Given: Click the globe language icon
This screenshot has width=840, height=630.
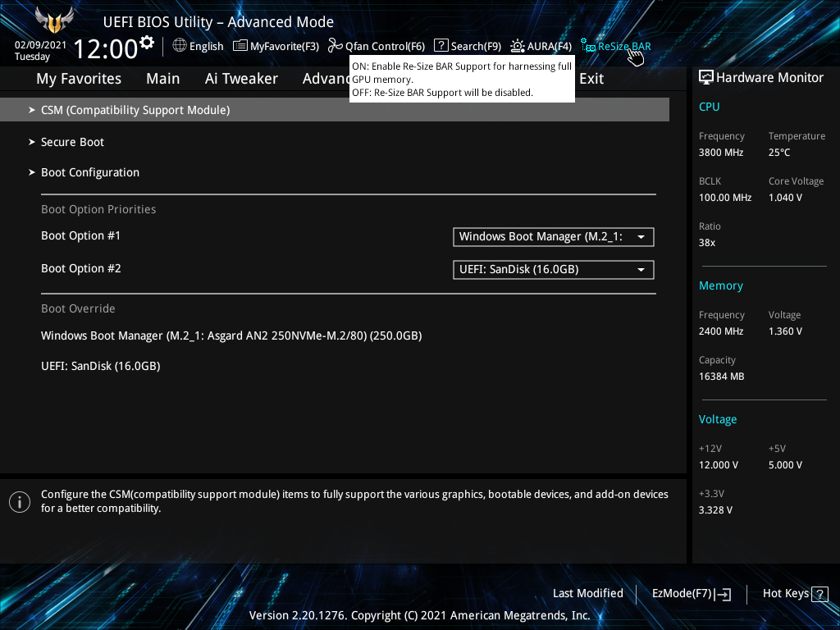Looking at the screenshot, I should (180, 46).
